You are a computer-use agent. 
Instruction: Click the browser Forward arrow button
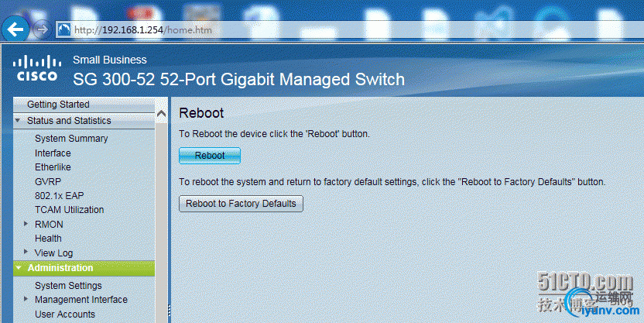tap(41, 29)
